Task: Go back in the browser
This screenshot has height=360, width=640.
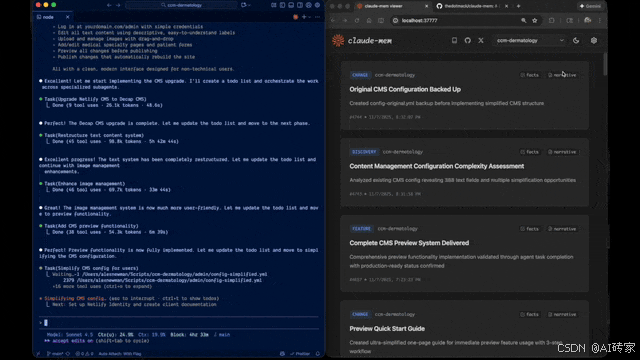Action: pos(333,20)
